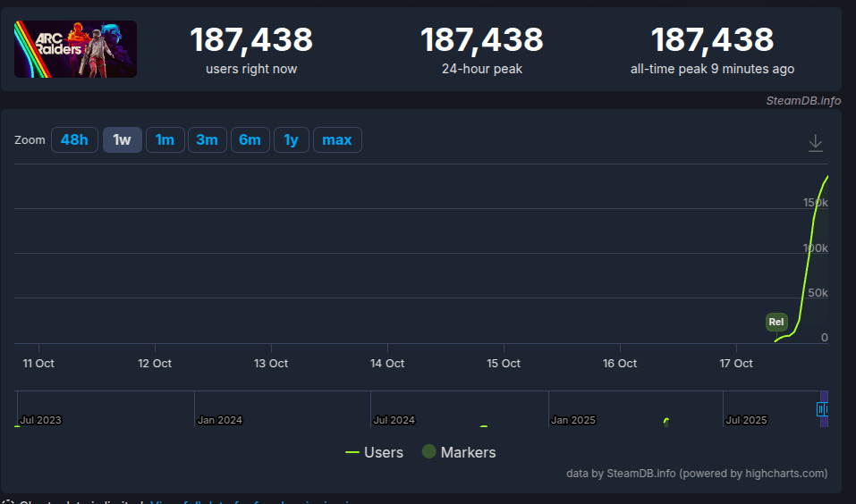Click Jul 2024 in the navigator timeline
The height and width of the screenshot is (504, 856).
(394, 419)
